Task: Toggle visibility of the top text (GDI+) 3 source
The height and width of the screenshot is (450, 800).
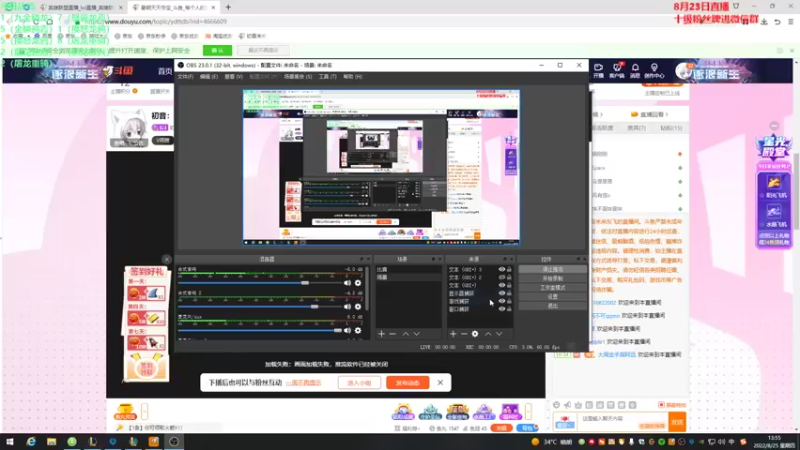Action: [x=502, y=269]
